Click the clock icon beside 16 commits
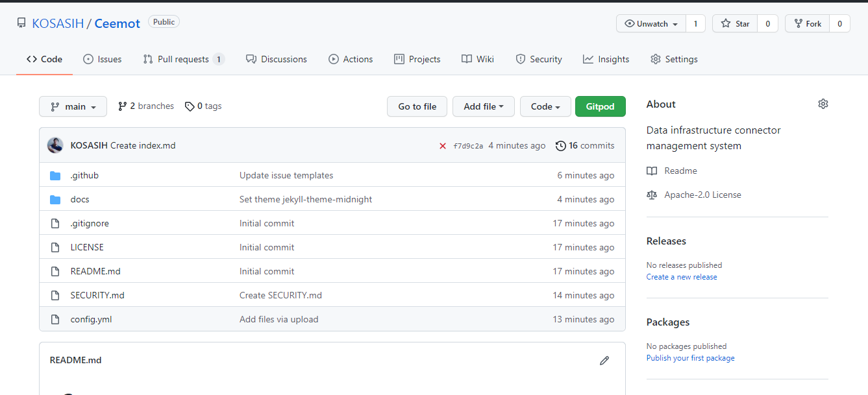The image size is (868, 395). click(561, 146)
